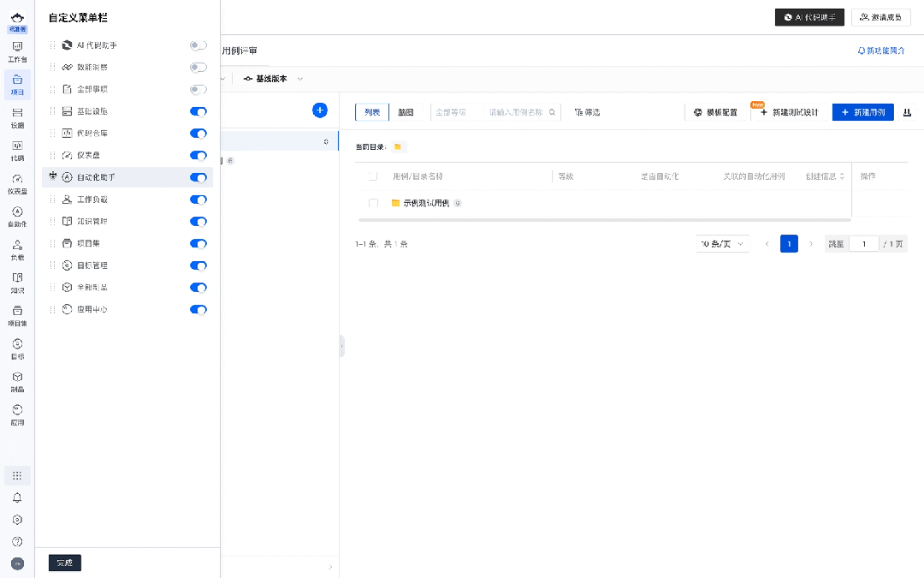Open 工作台 in the left sidebar

[17, 52]
